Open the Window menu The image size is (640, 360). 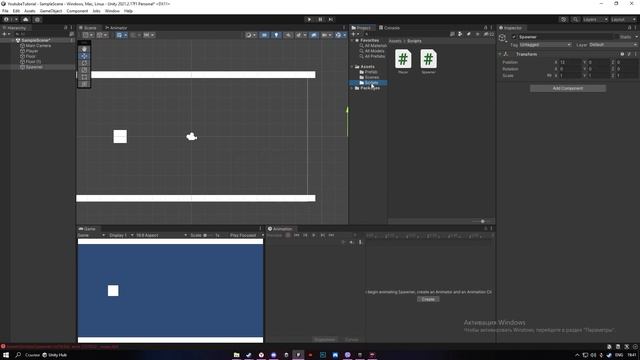112,11
